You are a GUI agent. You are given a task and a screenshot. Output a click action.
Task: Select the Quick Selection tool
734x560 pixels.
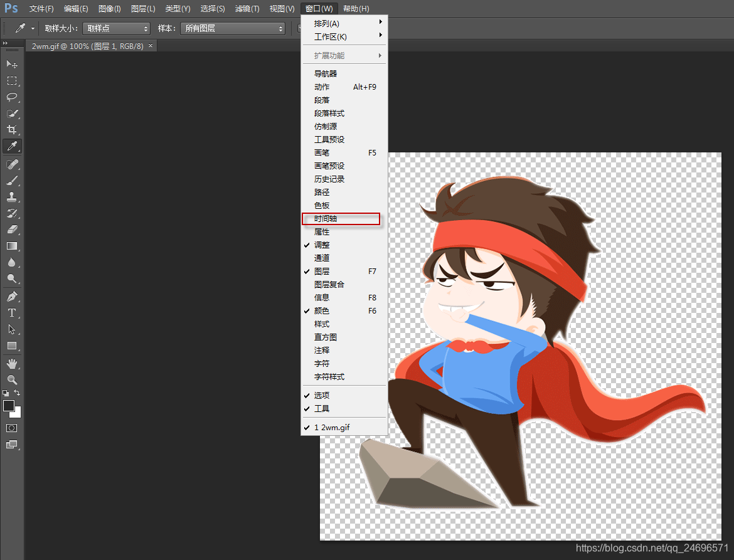(12, 114)
